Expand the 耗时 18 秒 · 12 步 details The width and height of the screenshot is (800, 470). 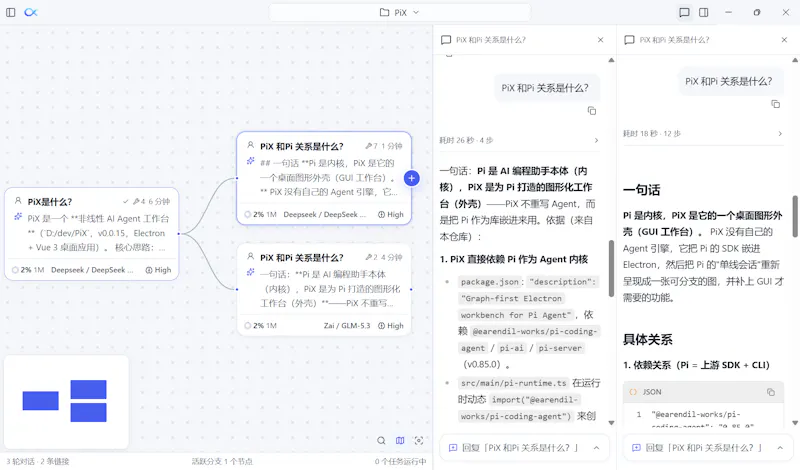tap(703, 134)
